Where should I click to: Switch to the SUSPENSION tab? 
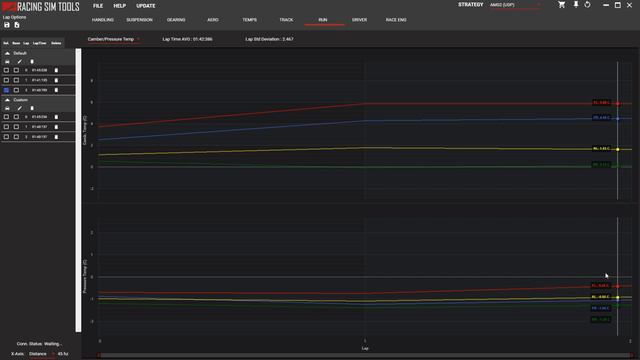[x=140, y=20]
